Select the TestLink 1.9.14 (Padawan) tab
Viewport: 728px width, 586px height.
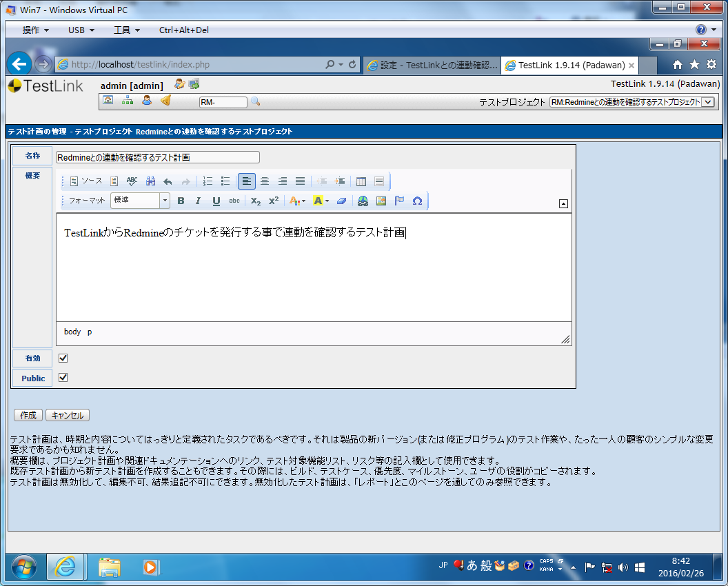(569, 65)
